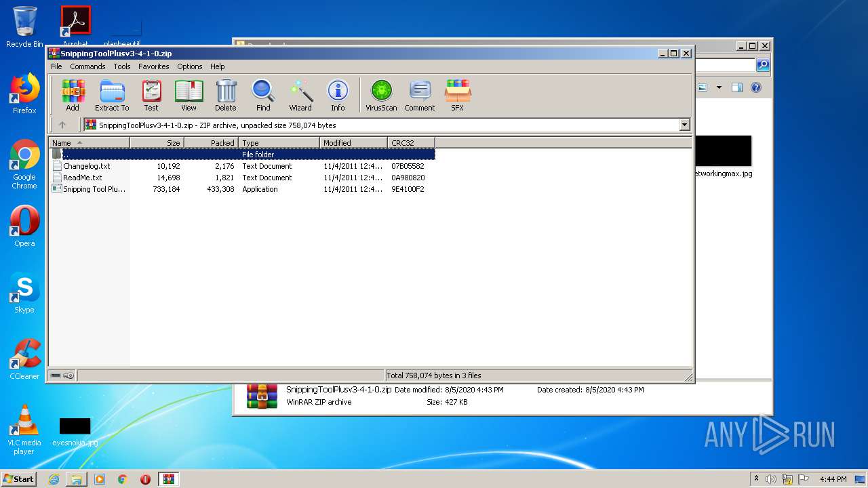Image resolution: width=868 pixels, height=488 pixels.
Task: Open CCleaner desktop shortcut
Action: click(x=24, y=359)
